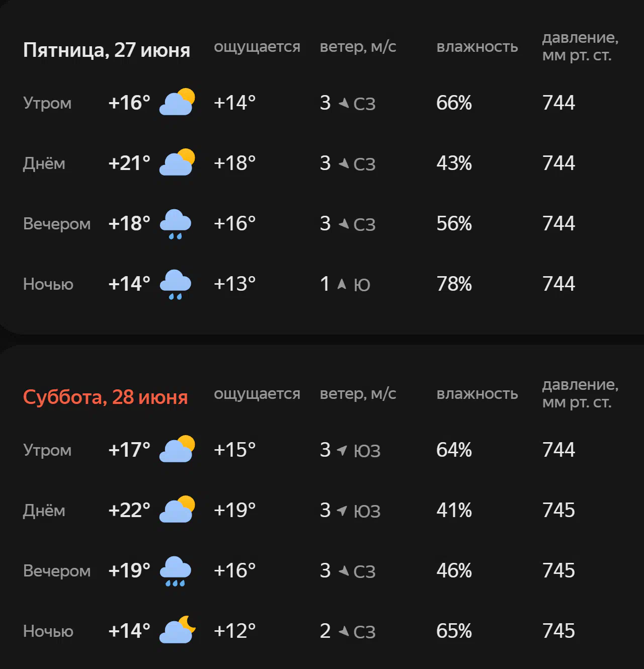Click the Вечером label under Saturday

57,571
